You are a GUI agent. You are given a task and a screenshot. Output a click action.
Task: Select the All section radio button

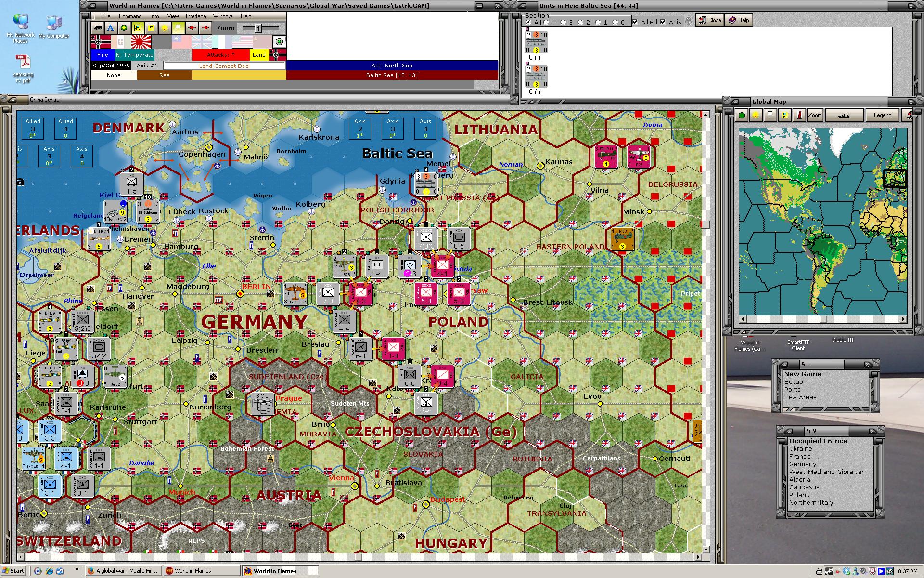[x=528, y=22]
